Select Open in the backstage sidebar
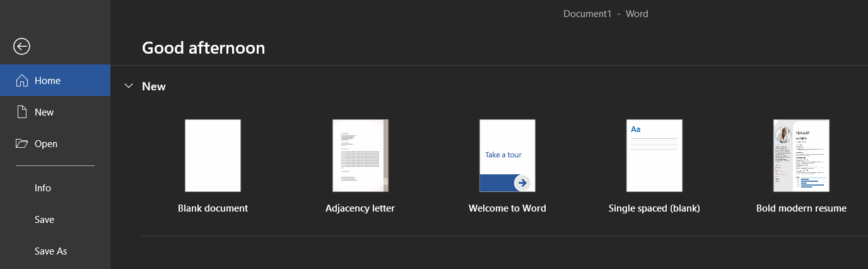Viewport: 868px width, 269px height. [55, 144]
